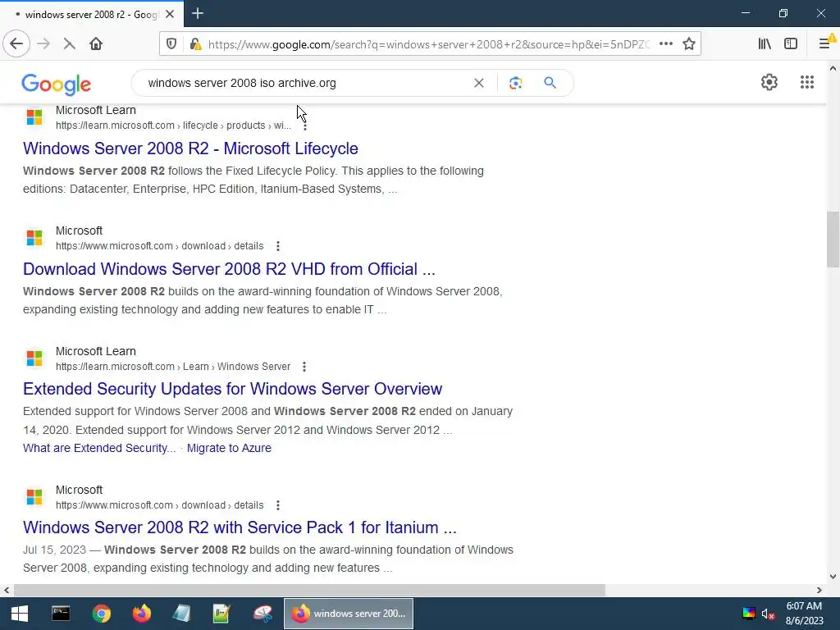
Task: Open a new browser tab
Action: point(197,13)
